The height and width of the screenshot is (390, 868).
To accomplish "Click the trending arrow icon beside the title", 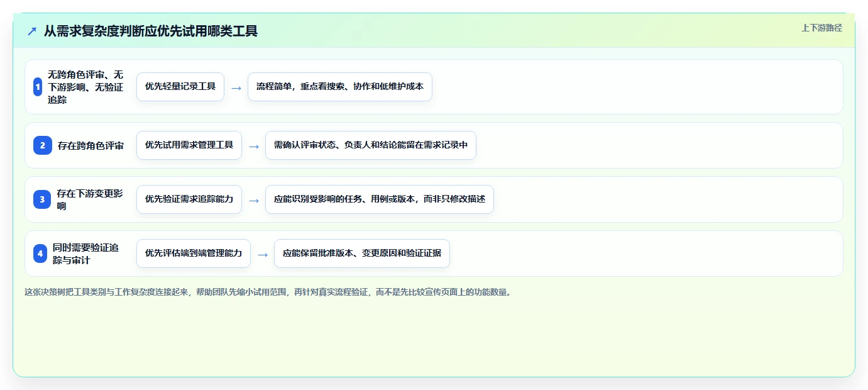I will tap(32, 31).
